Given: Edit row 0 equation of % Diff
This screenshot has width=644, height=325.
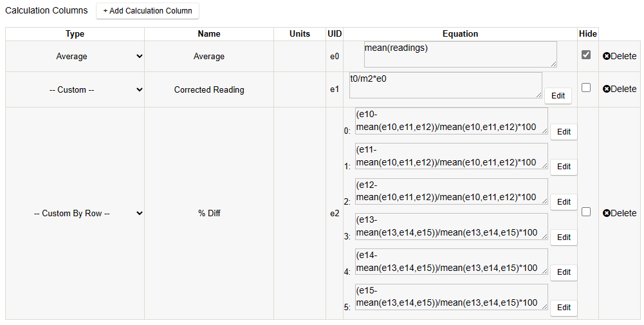Looking at the screenshot, I should (x=564, y=131).
